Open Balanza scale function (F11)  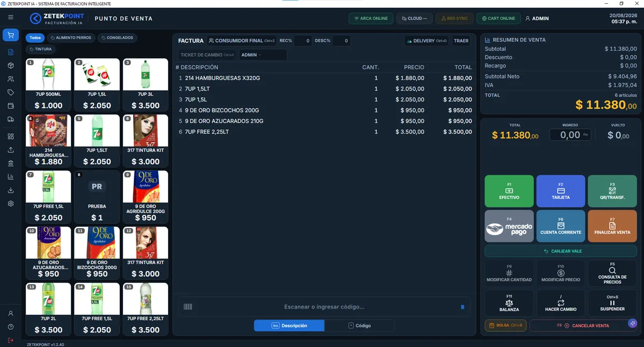[509, 303]
